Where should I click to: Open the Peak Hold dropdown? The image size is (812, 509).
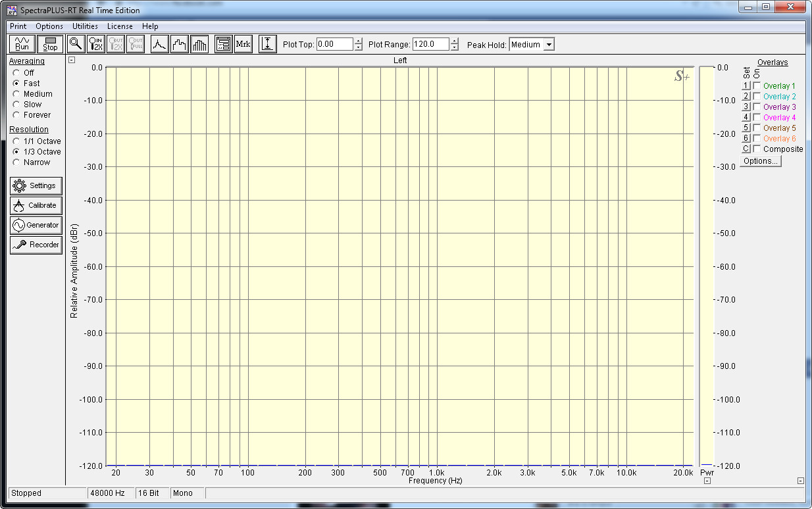pos(549,45)
